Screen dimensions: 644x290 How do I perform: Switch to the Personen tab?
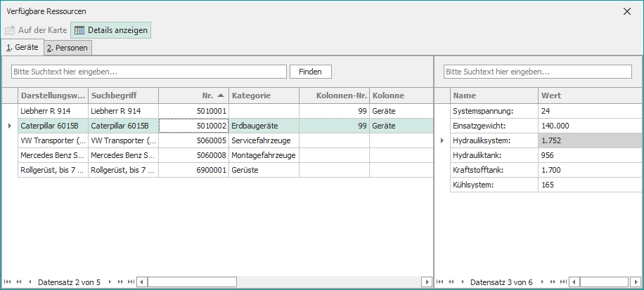(67, 48)
